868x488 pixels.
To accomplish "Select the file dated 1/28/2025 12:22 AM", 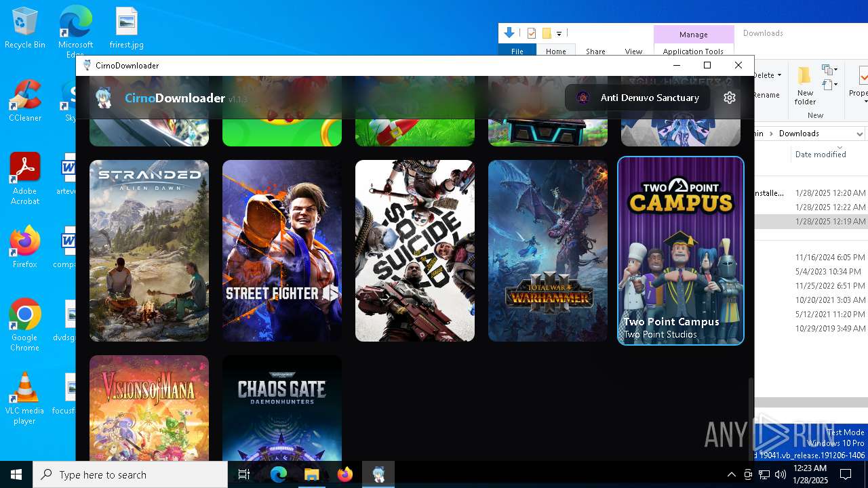I will coord(810,207).
